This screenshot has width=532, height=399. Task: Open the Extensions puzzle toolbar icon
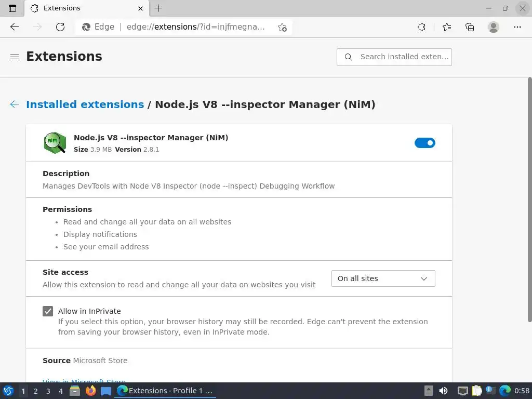pyautogui.click(x=421, y=27)
